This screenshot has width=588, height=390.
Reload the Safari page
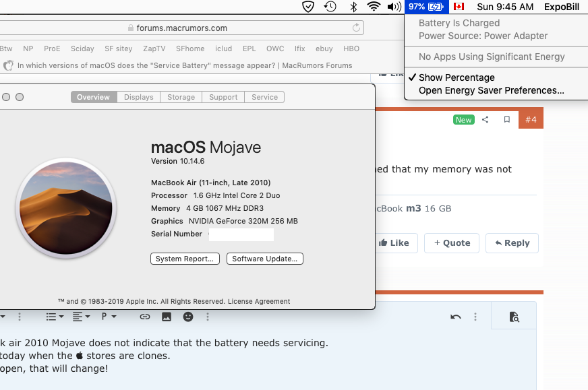tap(356, 28)
